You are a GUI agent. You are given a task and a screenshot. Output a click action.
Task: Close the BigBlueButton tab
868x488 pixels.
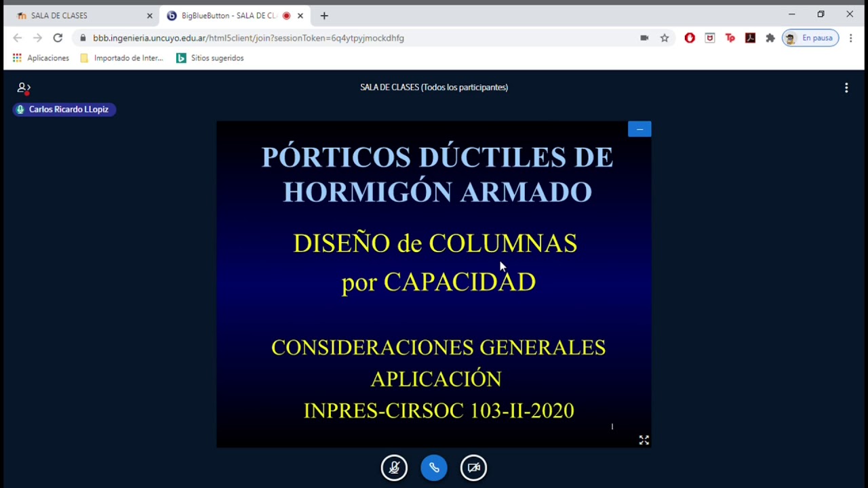pyautogui.click(x=300, y=16)
